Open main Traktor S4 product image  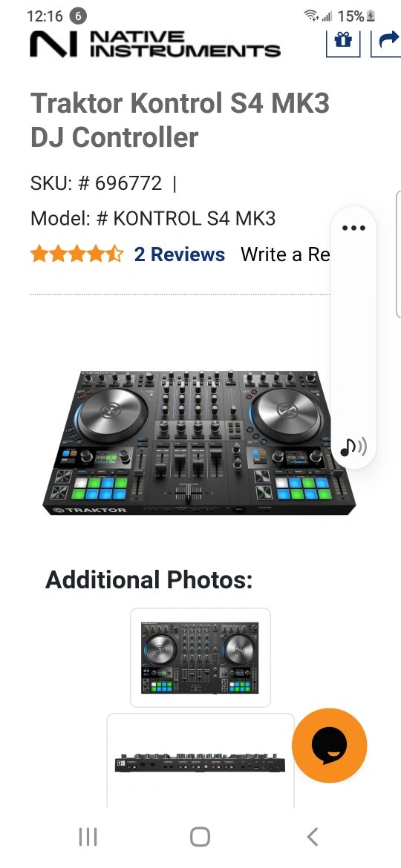click(200, 443)
